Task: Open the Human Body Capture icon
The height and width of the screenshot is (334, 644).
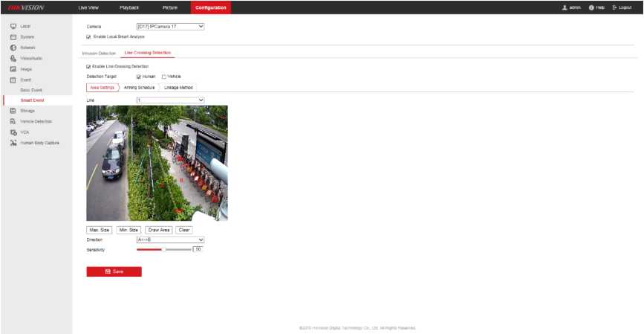Action: click(13, 143)
